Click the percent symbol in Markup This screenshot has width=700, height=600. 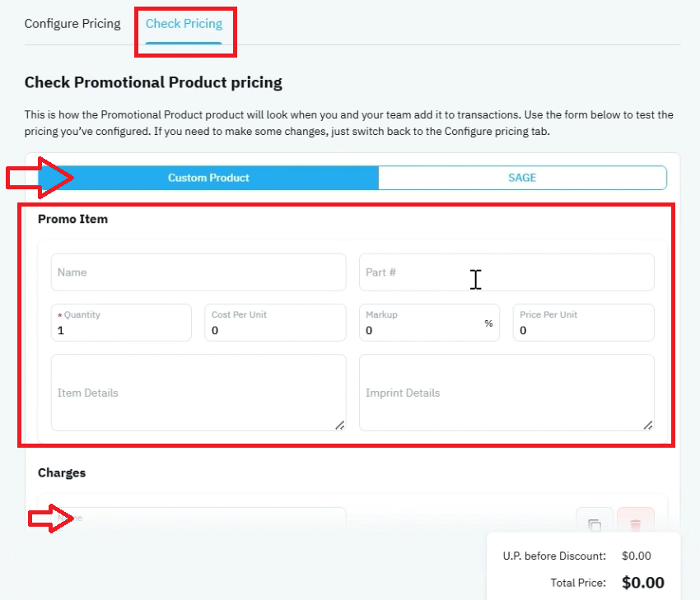pyautogui.click(x=489, y=323)
